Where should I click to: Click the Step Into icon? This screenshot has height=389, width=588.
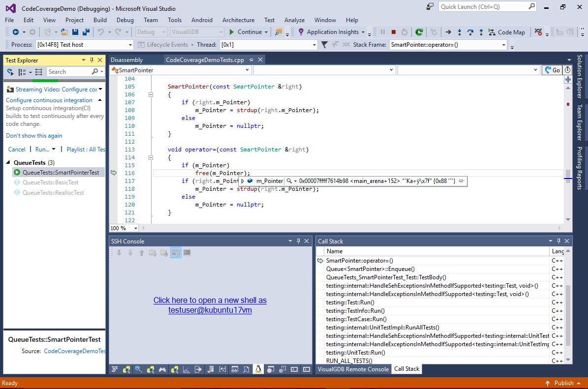(x=460, y=32)
